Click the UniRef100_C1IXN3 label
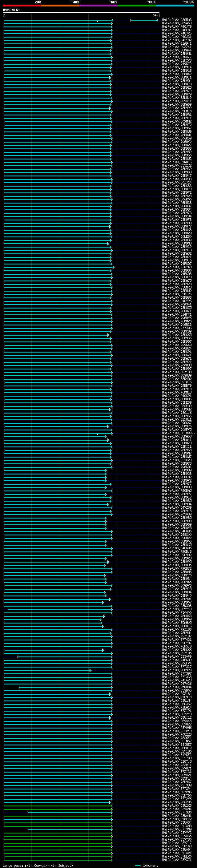 click(176, 826)
